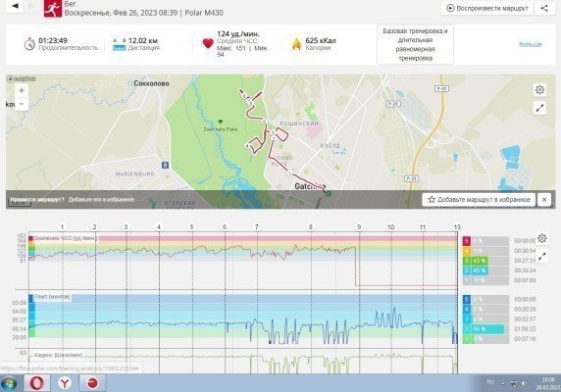The width and height of the screenshot is (561, 392).
Task: Share the training with the share icon
Action: pos(544,8)
